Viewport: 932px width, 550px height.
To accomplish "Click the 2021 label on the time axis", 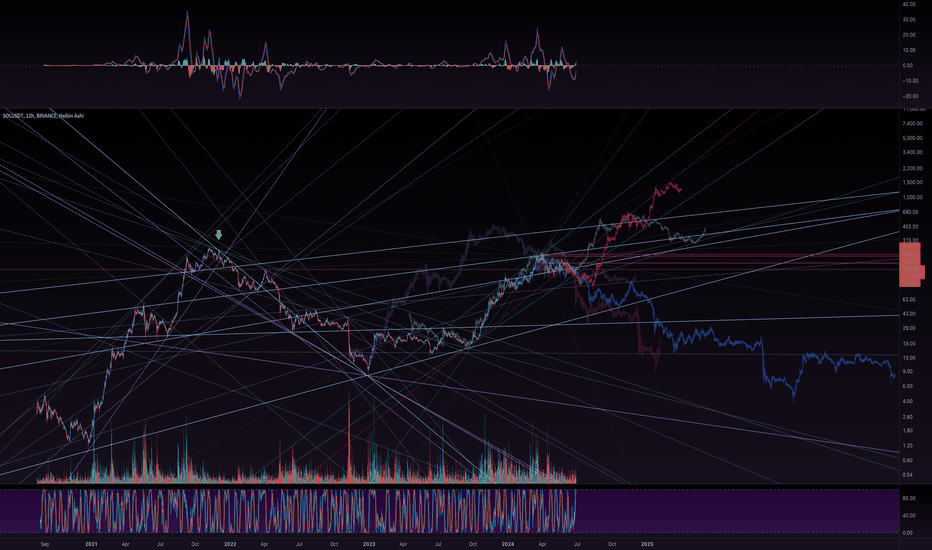I will 91,544.
